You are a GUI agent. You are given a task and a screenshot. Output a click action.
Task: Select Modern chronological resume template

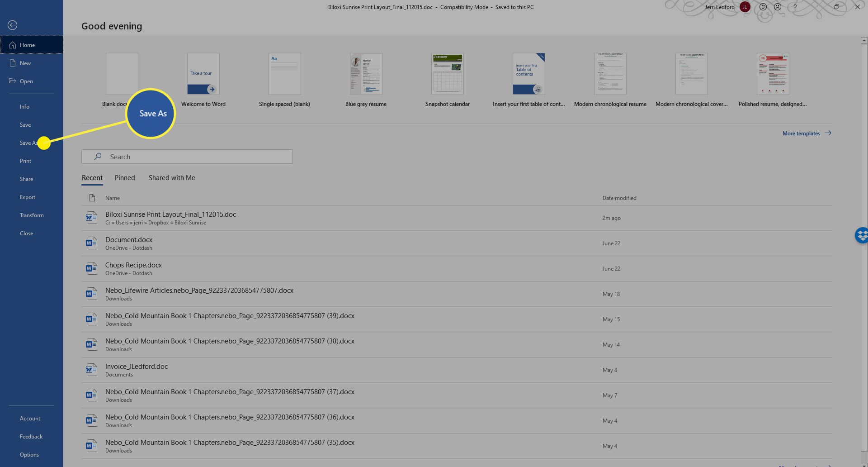610,80
